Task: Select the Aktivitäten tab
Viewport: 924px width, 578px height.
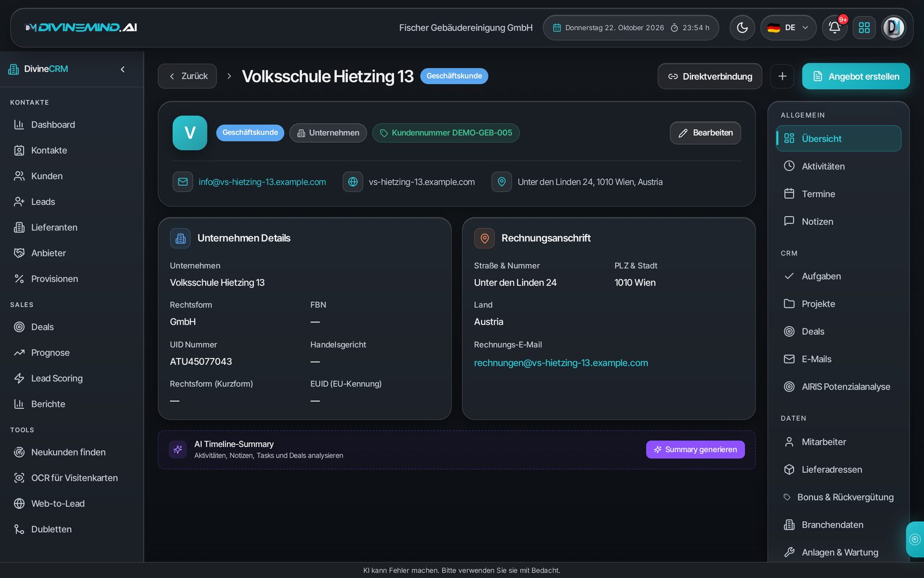Action: (839, 166)
